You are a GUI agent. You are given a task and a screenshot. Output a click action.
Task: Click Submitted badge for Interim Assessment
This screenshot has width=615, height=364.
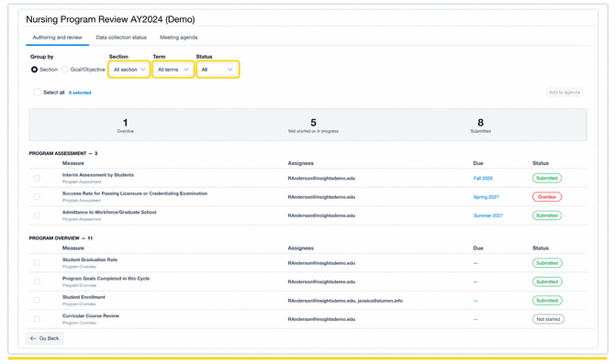[x=547, y=178]
